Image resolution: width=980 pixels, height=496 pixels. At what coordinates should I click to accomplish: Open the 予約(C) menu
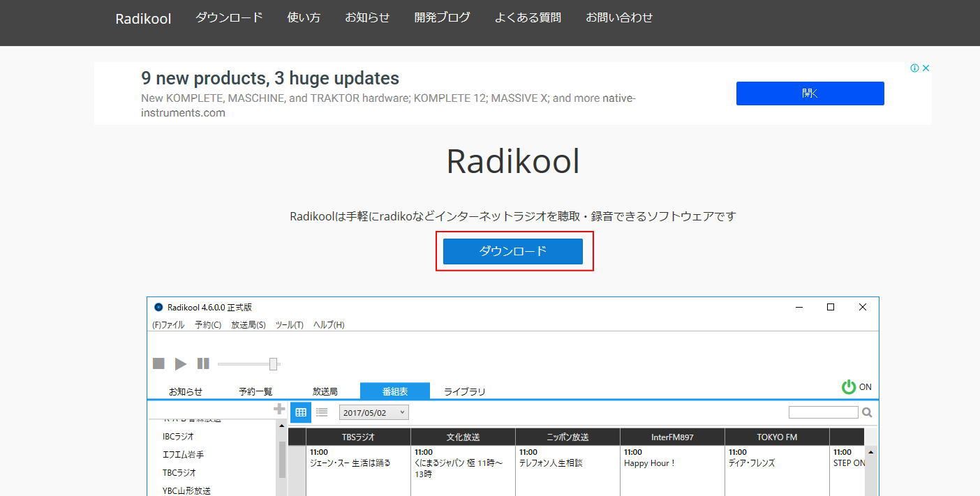(208, 325)
